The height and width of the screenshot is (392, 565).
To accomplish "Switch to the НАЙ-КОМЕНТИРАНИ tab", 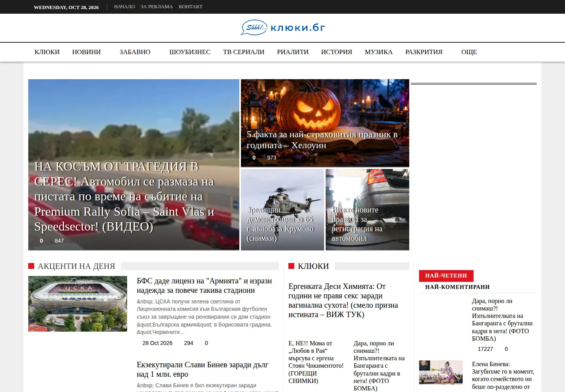I will click(457, 287).
